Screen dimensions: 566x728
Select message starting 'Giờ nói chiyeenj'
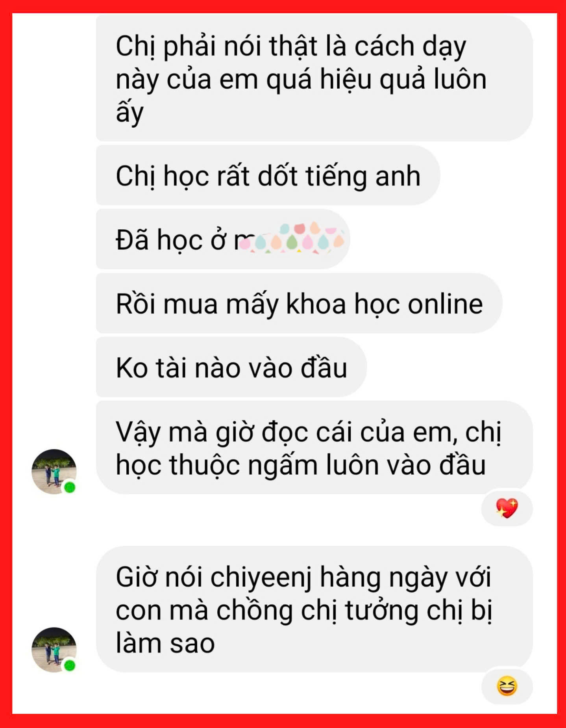coord(314,609)
